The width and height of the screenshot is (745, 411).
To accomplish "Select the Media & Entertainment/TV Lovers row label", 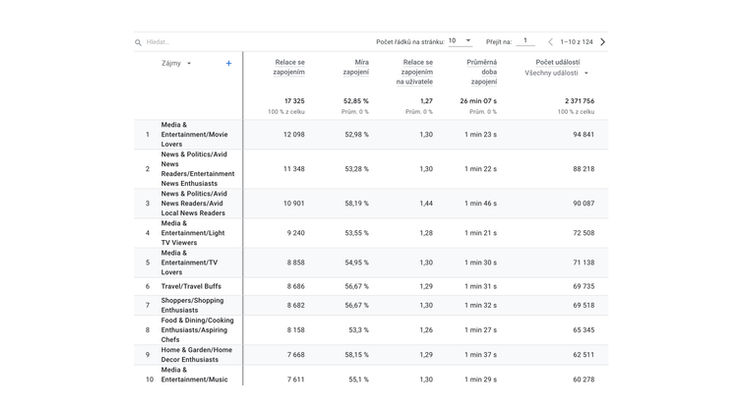I will (x=189, y=262).
